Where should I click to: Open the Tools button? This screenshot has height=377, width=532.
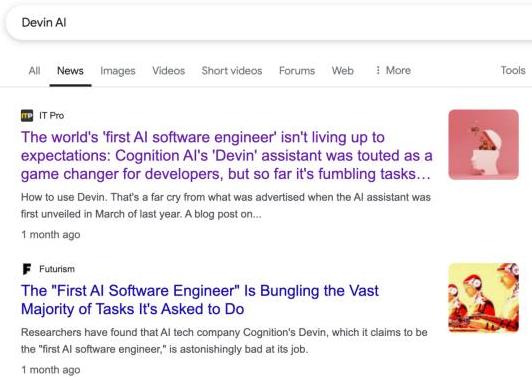(x=513, y=70)
